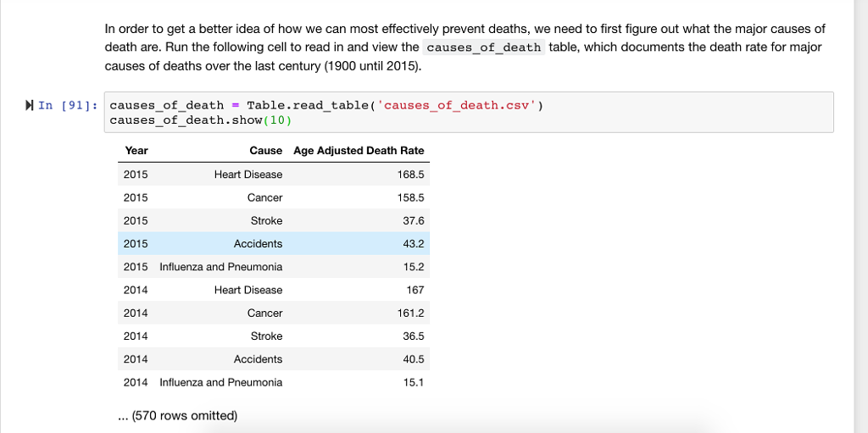This screenshot has height=433, width=868.
Task: Click the 167 death rate value
Action: tap(415, 290)
